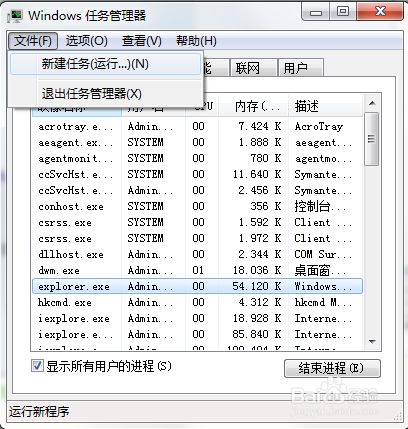Click CPU value 01 for dwm.exe

click(x=198, y=270)
